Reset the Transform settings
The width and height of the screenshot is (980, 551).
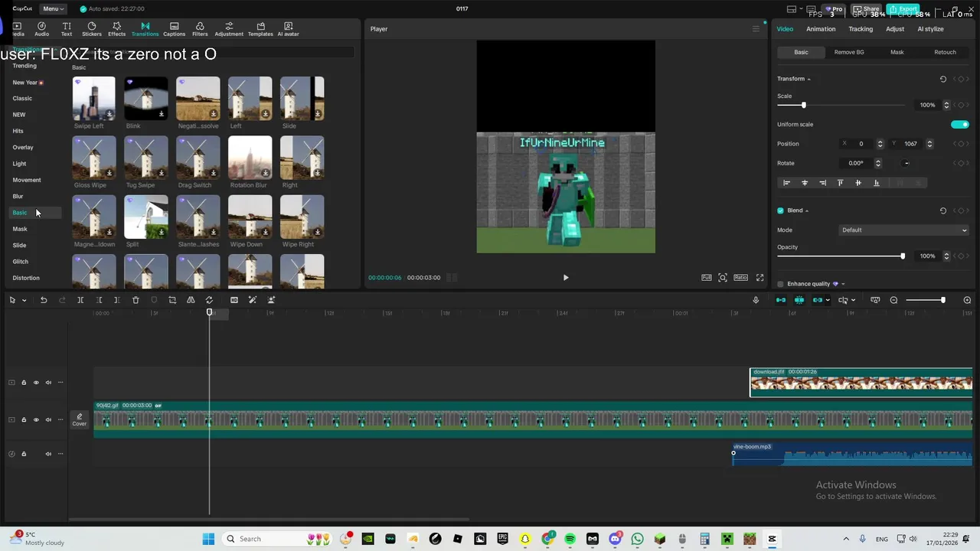[x=942, y=79]
